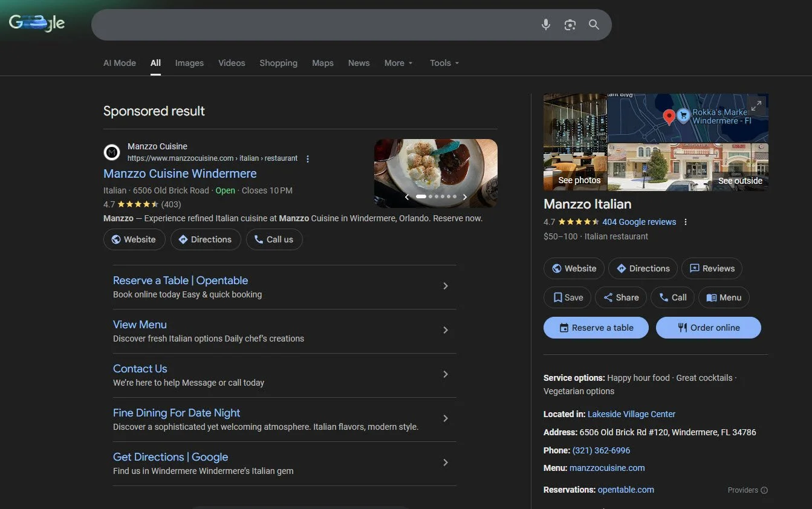Expand the More dropdown
Viewport: 812px width, 509px height.
398,63
